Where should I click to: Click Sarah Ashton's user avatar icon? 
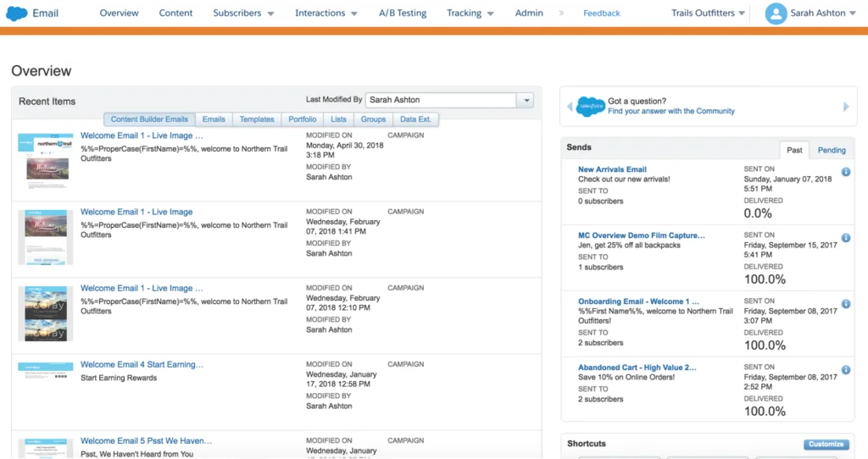tap(776, 14)
